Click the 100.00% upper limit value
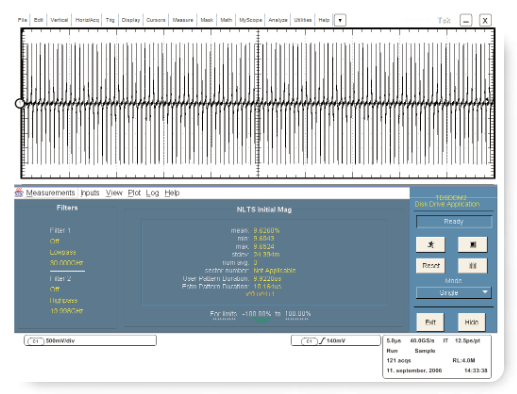The image size is (517, 394). (297, 314)
